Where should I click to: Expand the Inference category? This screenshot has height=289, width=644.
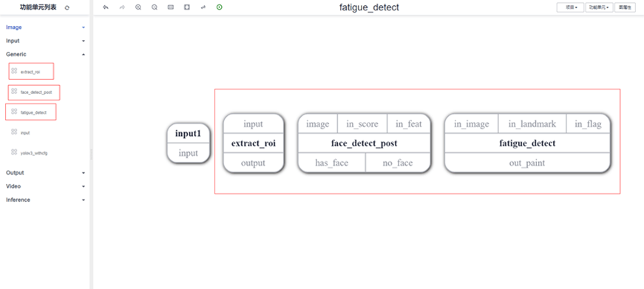coord(84,200)
